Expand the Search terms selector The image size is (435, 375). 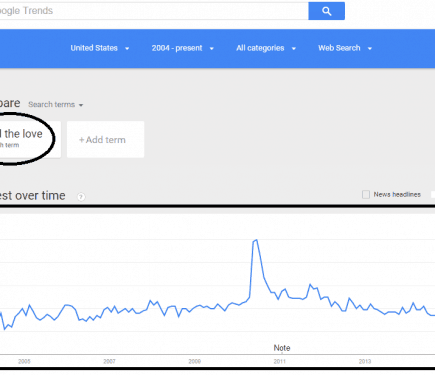coord(55,105)
